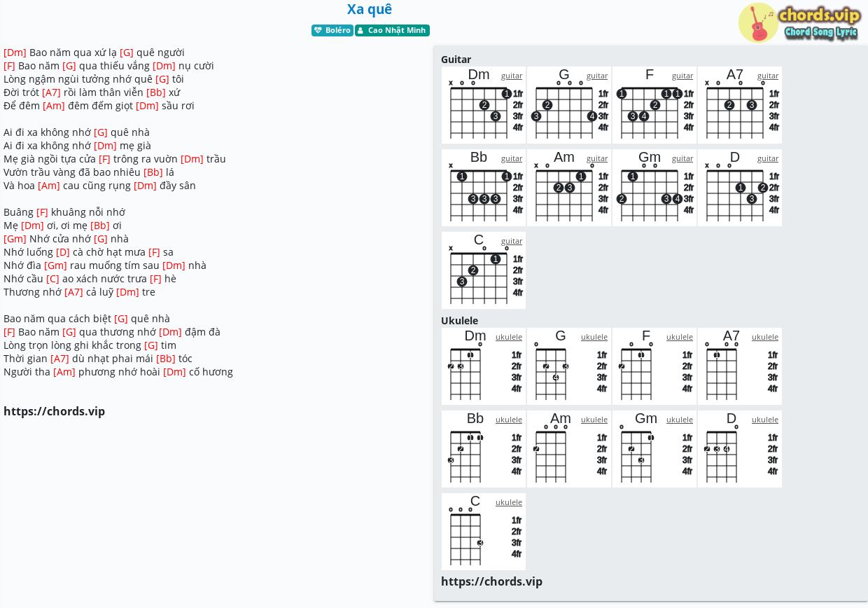Click the guitar G chord diagram

[569, 105]
